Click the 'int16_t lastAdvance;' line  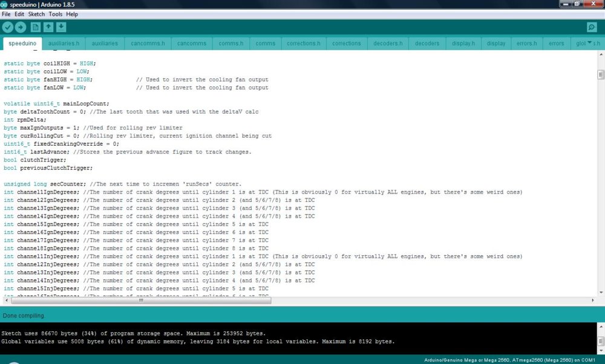click(127, 152)
